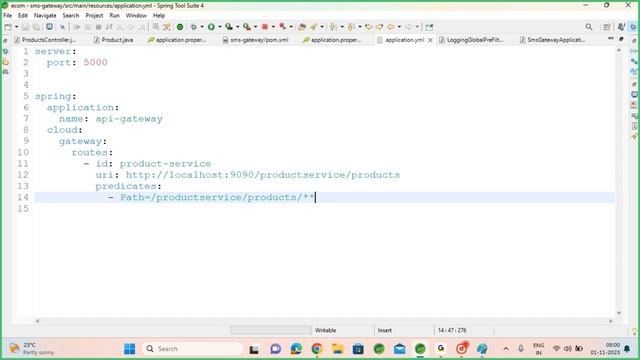640x360 pixels.
Task: Open File Explorer from the taskbar
Action: pyautogui.click(x=338, y=349)
